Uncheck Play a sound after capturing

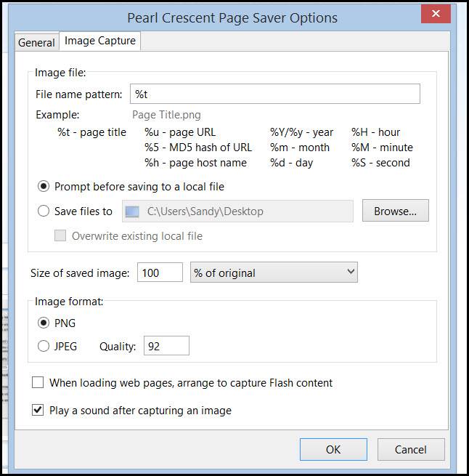point(37,411)
